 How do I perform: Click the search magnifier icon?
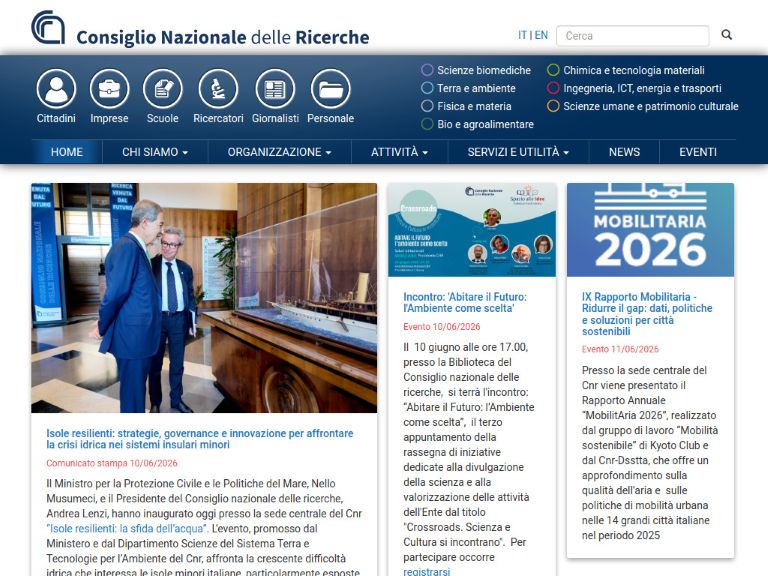click(x=727, y=35)
